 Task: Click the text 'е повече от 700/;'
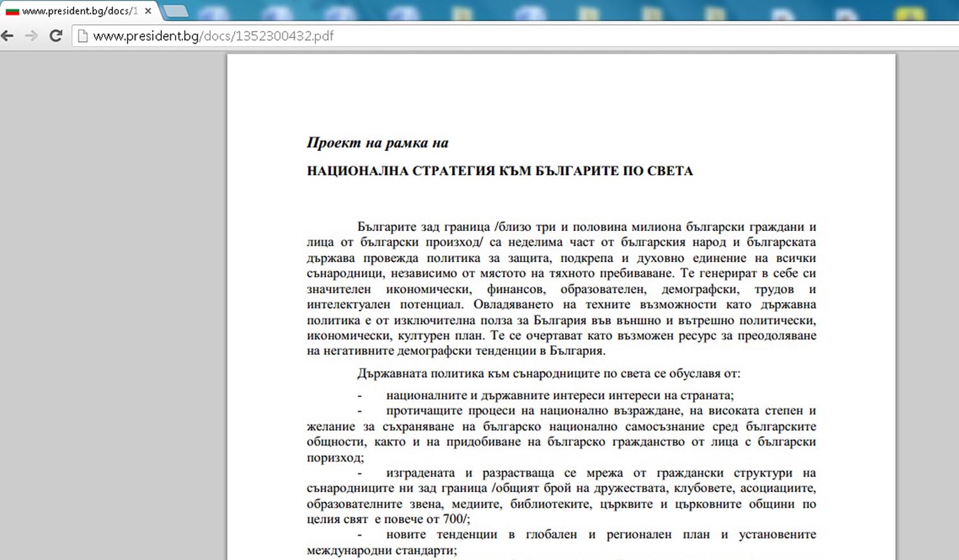[x=423, y=519]
